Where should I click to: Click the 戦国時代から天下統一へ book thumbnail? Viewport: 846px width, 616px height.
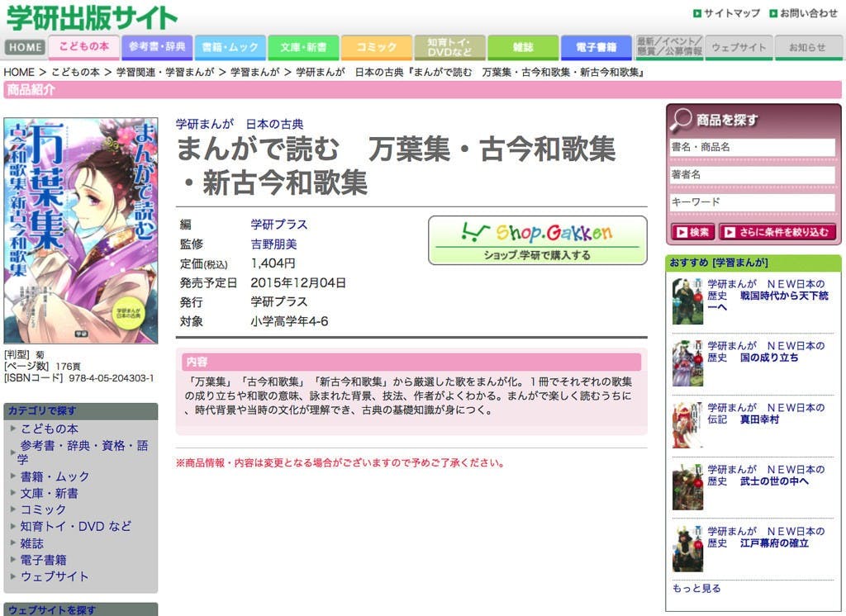(x=688, y=301)
